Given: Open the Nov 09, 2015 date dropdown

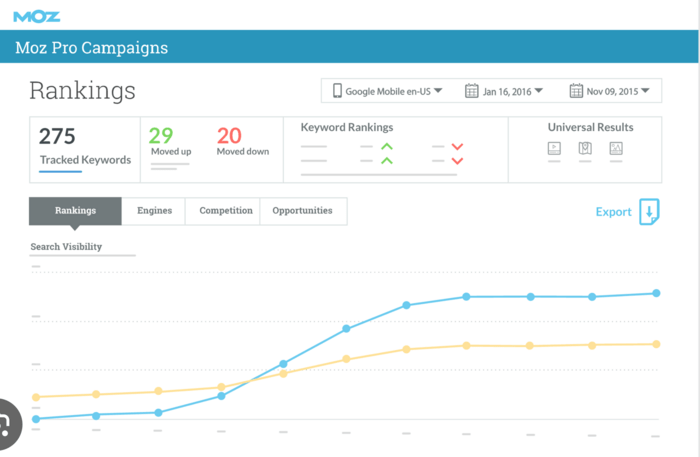Looking at the screenshot, I should (609, 91).
